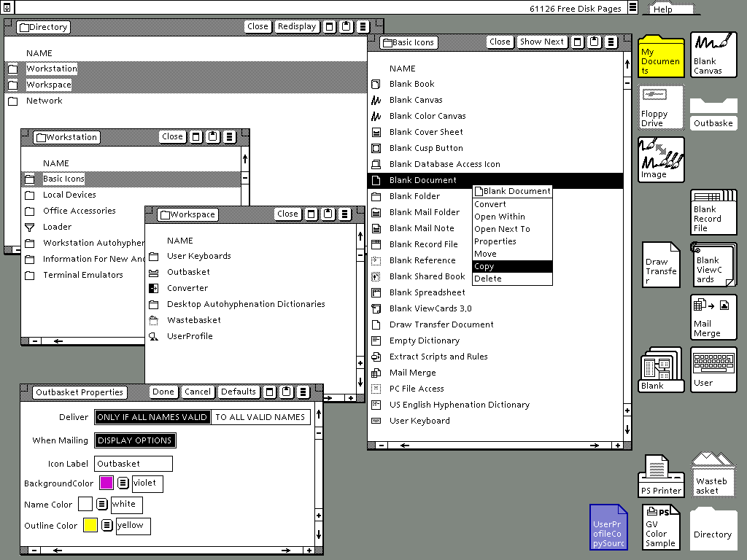Choose Properties in the popup menu

coord(512,241)
